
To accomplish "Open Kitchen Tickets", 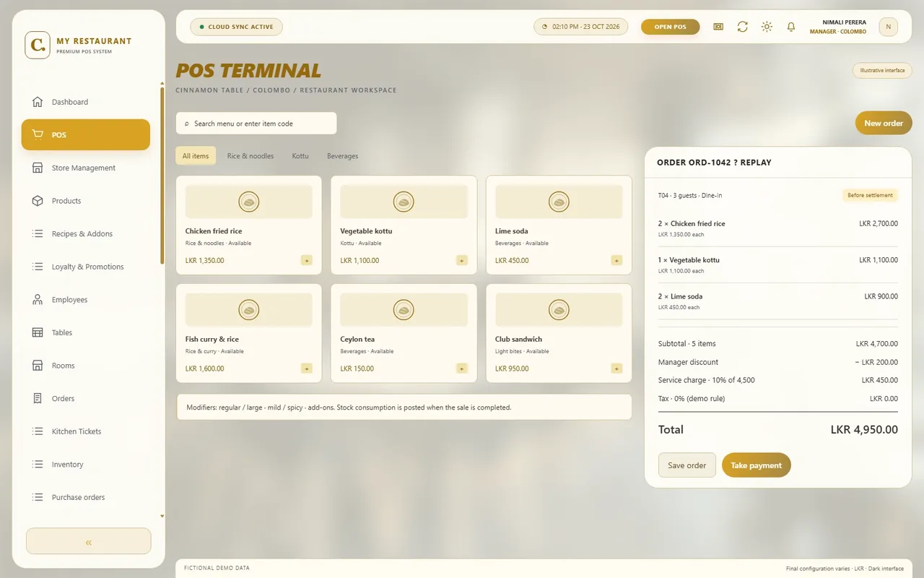I will tap(86, 431).
